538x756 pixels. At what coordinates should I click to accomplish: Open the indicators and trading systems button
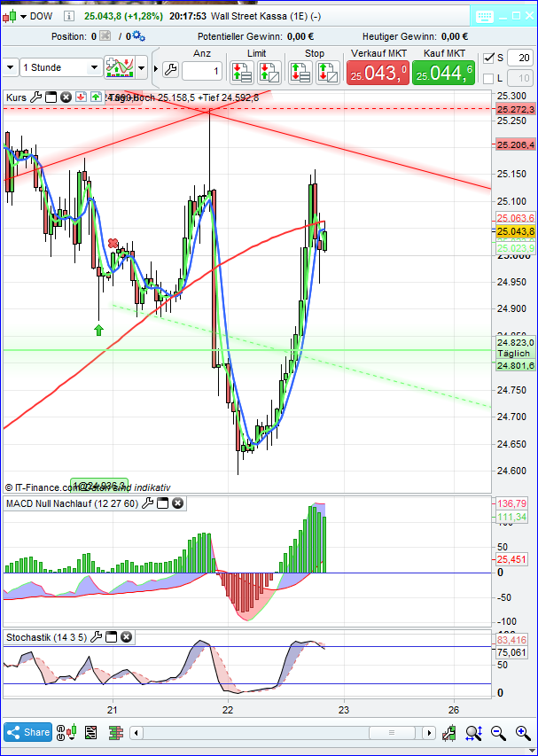pos(120,67)
